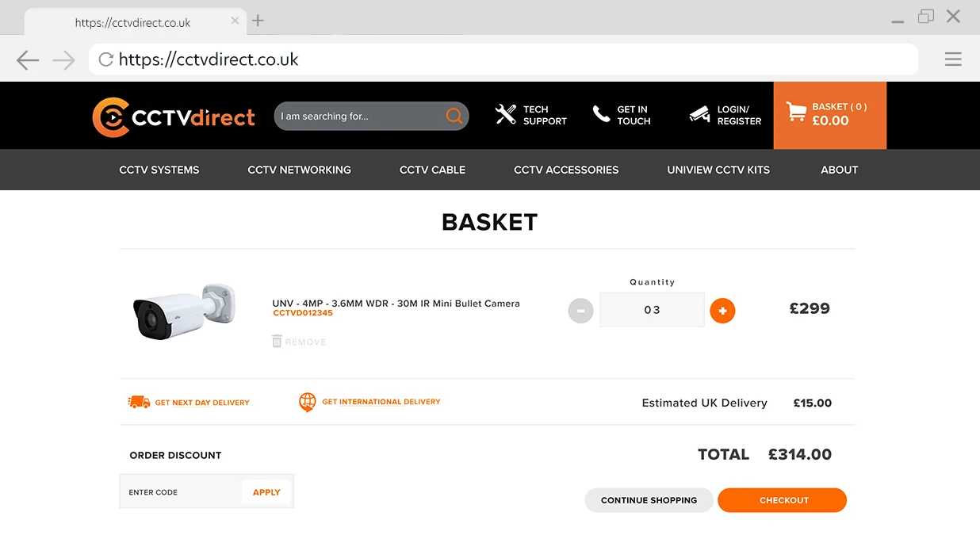Increase quantity with the plus button

tap(722, 311)
